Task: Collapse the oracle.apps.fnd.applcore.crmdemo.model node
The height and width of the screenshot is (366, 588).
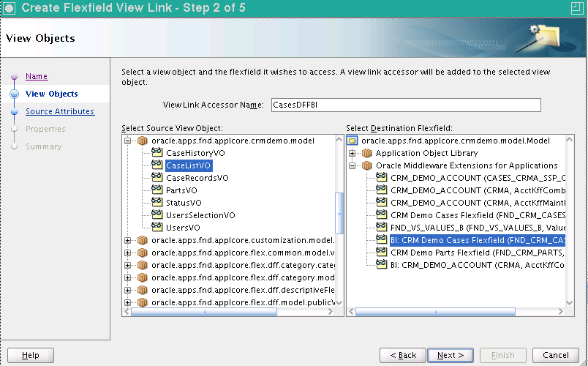Action: (x=127, y=141)
